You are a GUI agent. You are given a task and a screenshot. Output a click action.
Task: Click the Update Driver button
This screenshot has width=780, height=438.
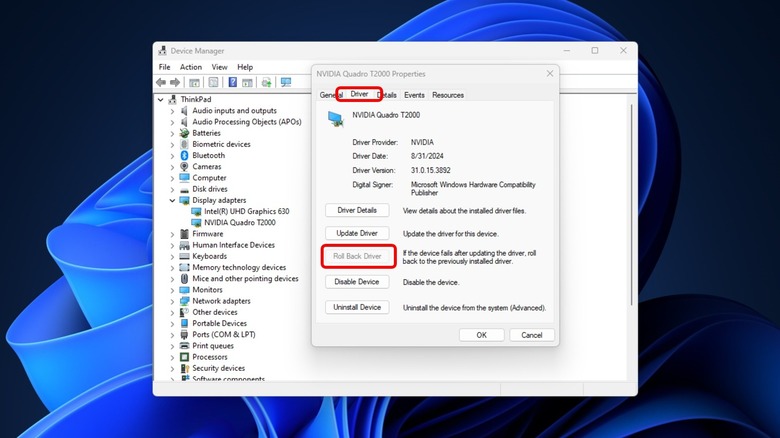(357, 233)
